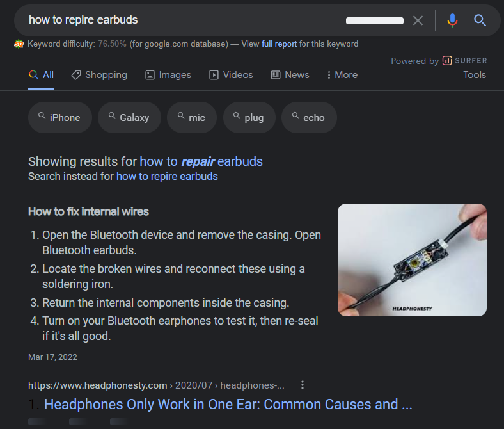Switch to the Shopping tab
Viewport: 504px width, 429px height.
[99, 75]
